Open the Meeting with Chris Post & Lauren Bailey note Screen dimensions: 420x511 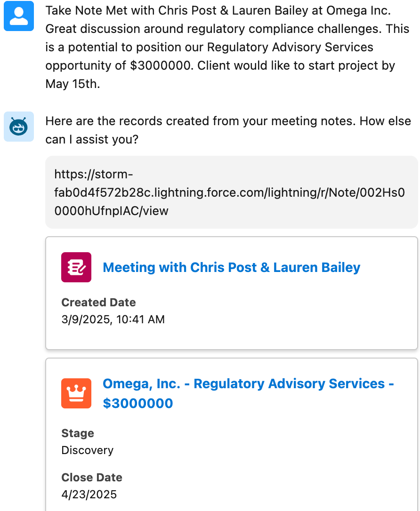[231, 267]
